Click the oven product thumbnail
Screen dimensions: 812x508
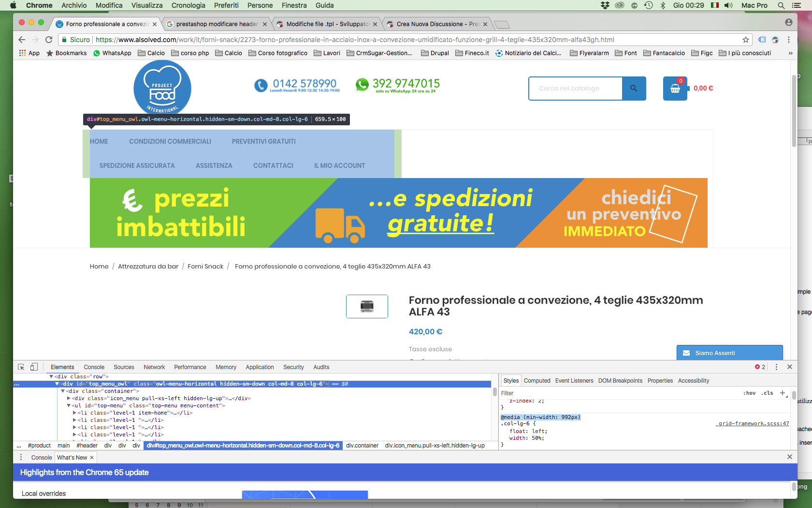(367, 306)
